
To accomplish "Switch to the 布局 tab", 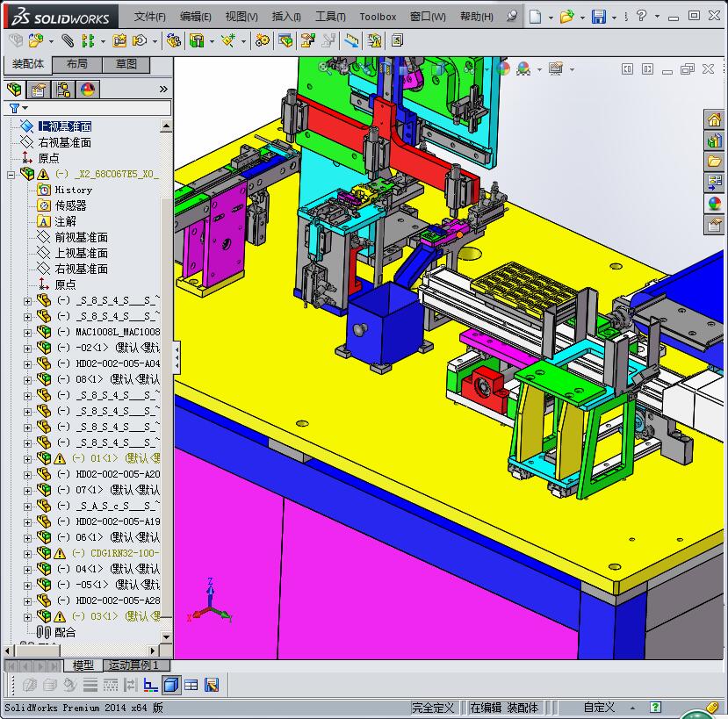I will click(77, 64).
